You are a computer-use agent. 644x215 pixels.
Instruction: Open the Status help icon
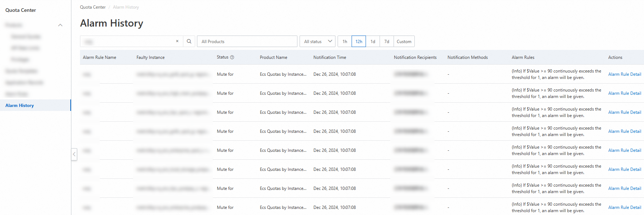232,57
